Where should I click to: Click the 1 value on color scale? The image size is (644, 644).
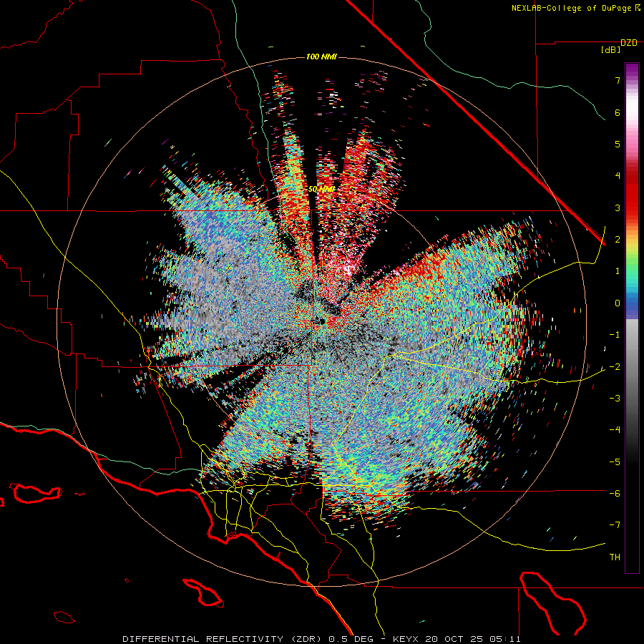pos(618,271)
